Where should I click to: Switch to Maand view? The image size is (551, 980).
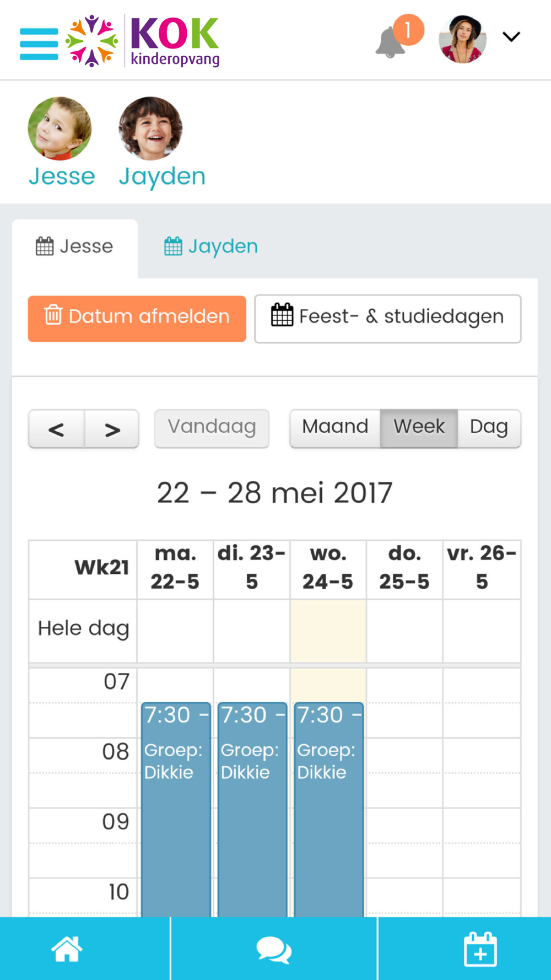click(335, 428)
